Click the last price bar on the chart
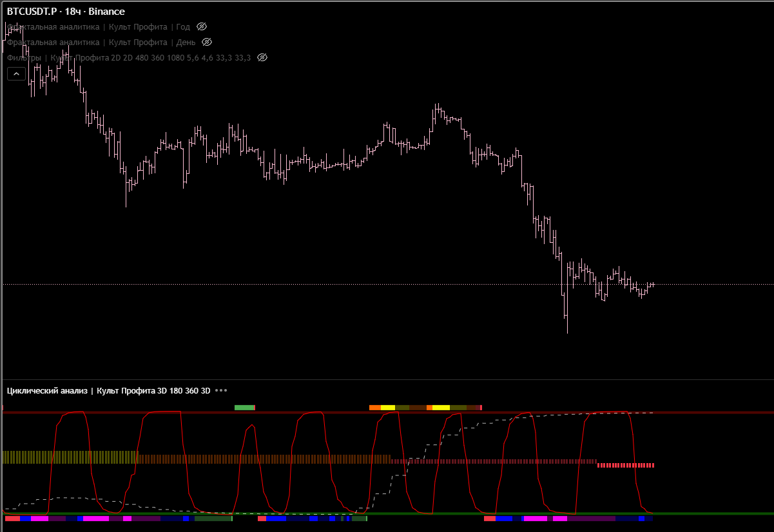 [x=653, y=284]
